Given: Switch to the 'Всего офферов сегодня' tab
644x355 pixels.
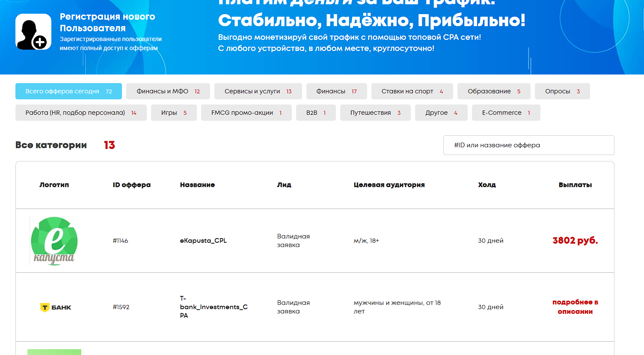Looking at the screenshot, I should (x=68, y=91).
